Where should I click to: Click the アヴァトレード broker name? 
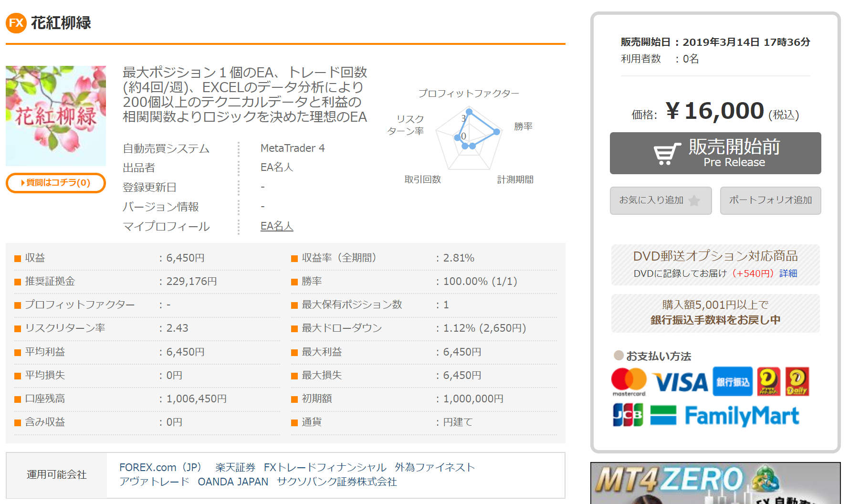click(x=155, y=482)
